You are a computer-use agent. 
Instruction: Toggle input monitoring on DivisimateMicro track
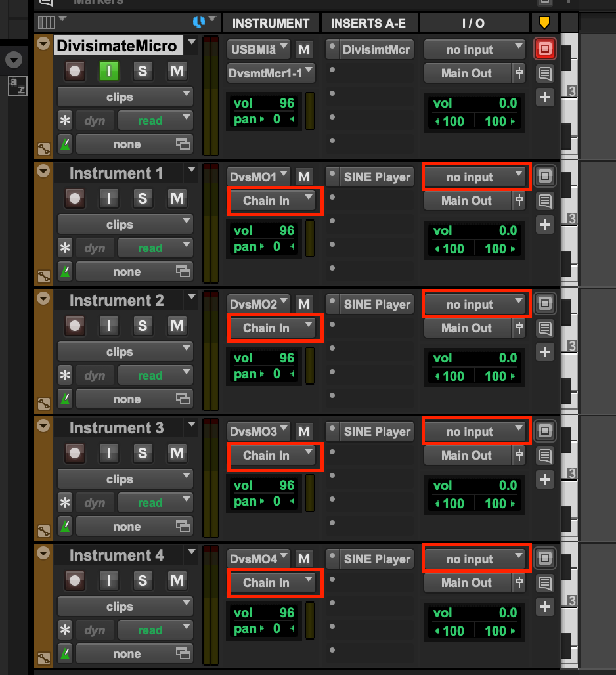click(x=109, y=71)
